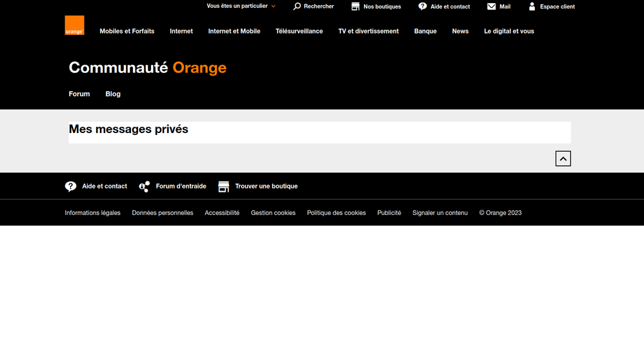
Task: Select the Forum tab
Action: 79,94
